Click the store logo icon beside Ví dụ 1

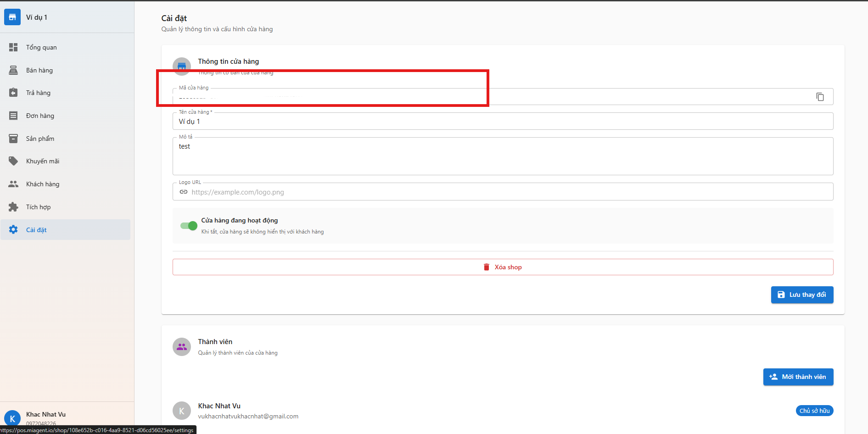12,17
